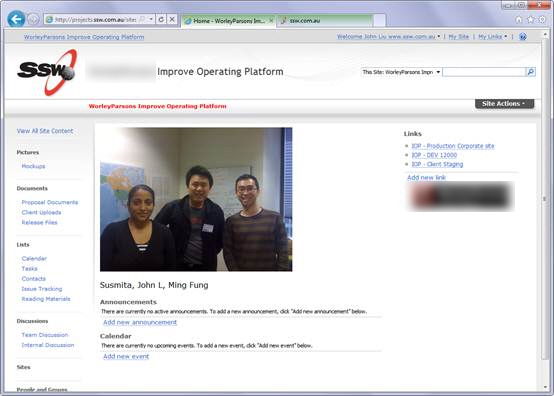Open the Links web part title
The height and width of the screenshot is (396, 554).
[x=412, y=134]
